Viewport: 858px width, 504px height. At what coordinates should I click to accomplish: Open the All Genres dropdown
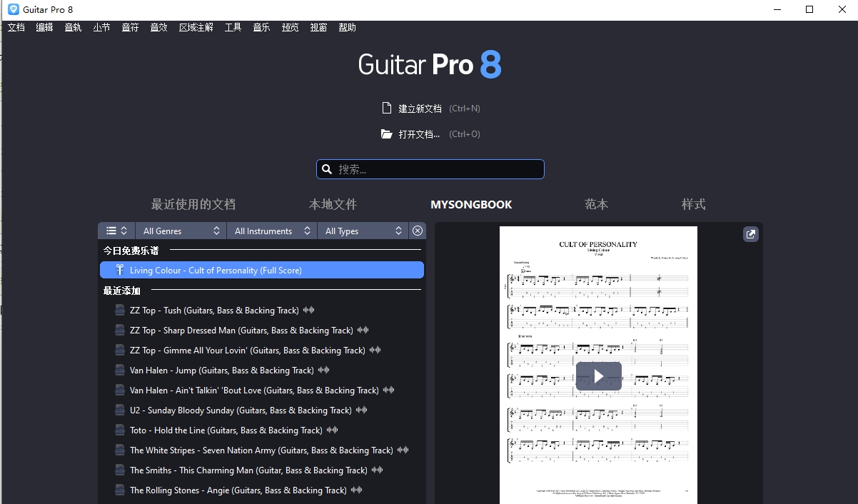click(x=181, y=230)
